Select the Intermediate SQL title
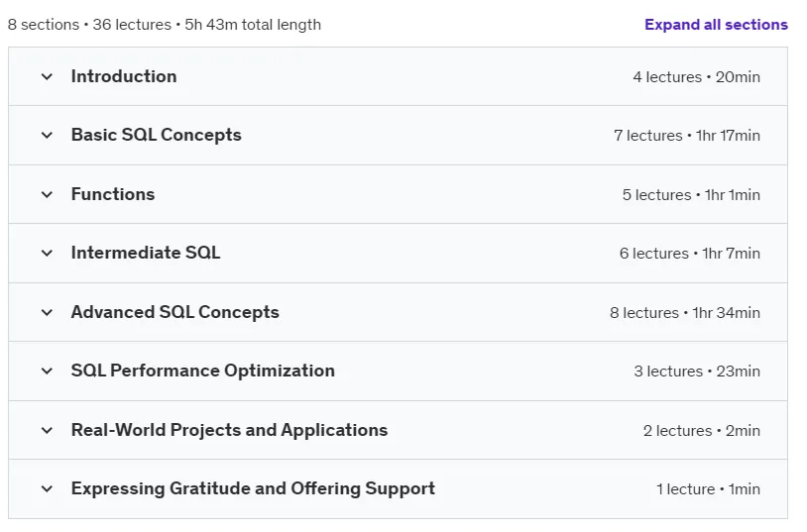The height and width of the screenshot is (532, 807). (146, 253)
